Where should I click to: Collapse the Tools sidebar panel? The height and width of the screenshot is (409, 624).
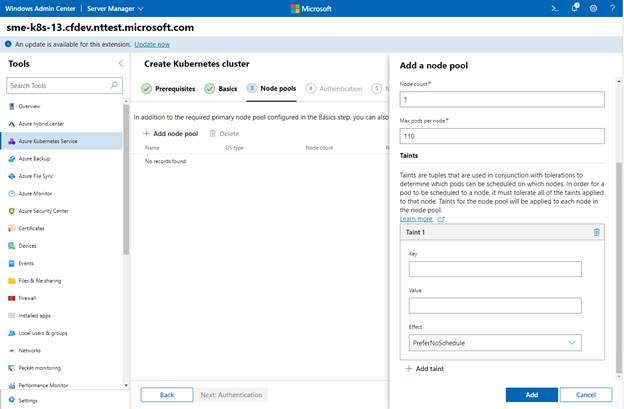point(121,63)
